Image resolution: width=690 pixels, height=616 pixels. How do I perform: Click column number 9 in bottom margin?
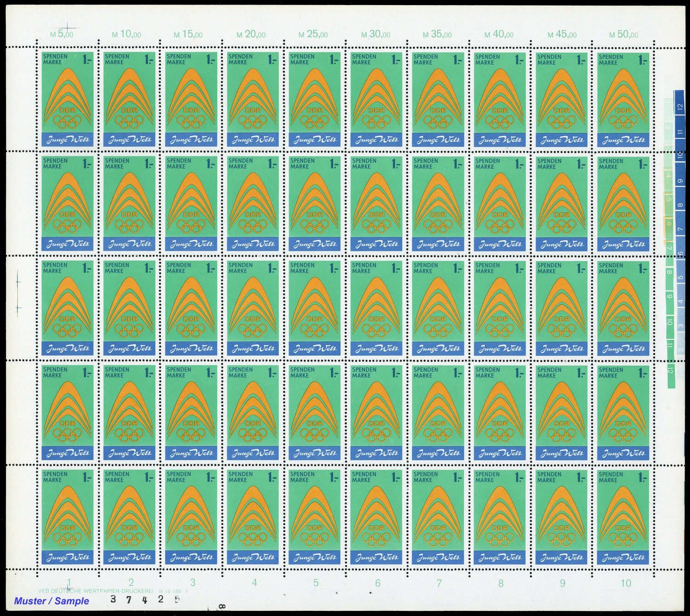(x=563, y=583)
